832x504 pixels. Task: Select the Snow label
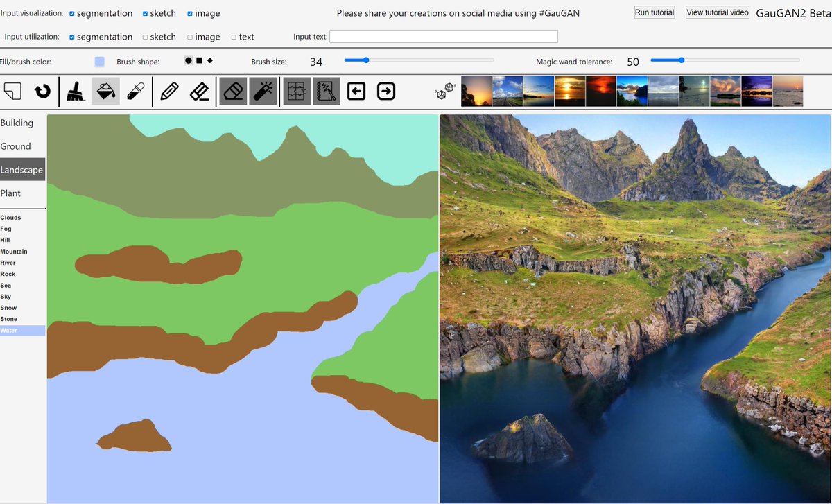pyautogui.click(x=22, y=308)
